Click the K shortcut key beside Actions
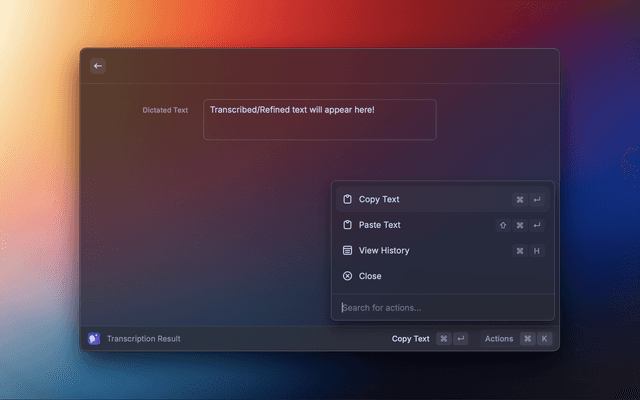The width and height of the screenshot is (640, 400). click(x=544, y=339)
